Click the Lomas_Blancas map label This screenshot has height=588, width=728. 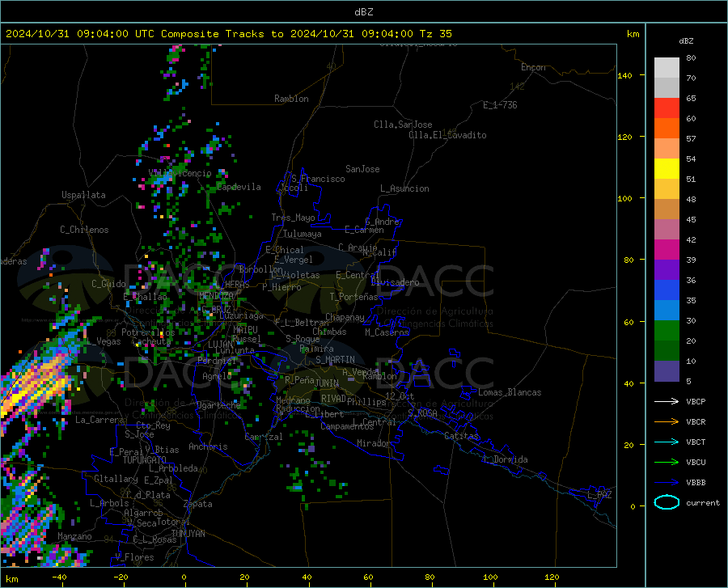click(510, 392)
